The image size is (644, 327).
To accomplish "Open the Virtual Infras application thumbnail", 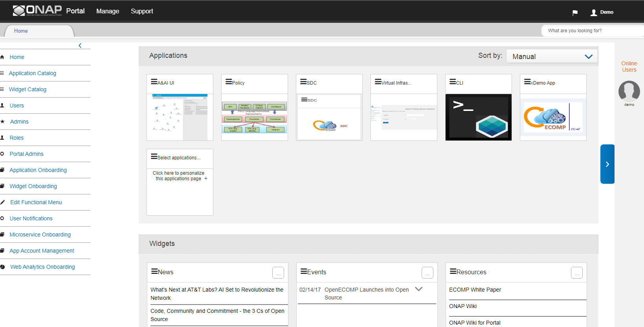I will coord(404,117).
